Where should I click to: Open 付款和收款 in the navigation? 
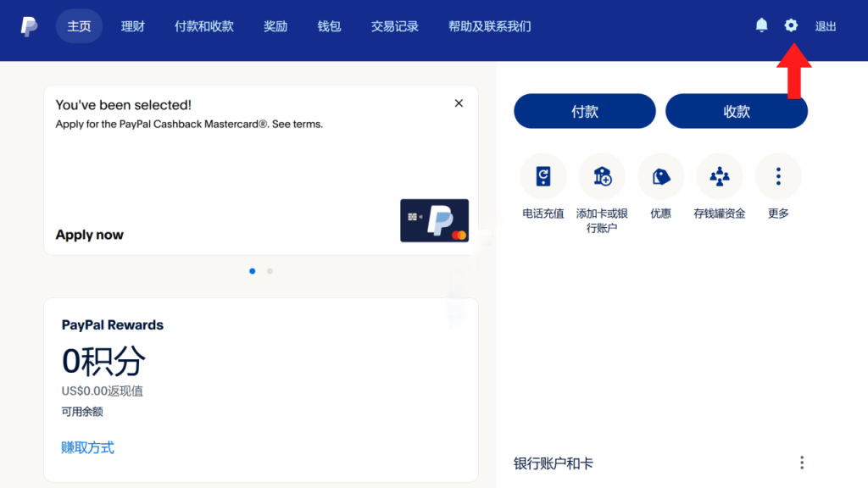(204, 26)
